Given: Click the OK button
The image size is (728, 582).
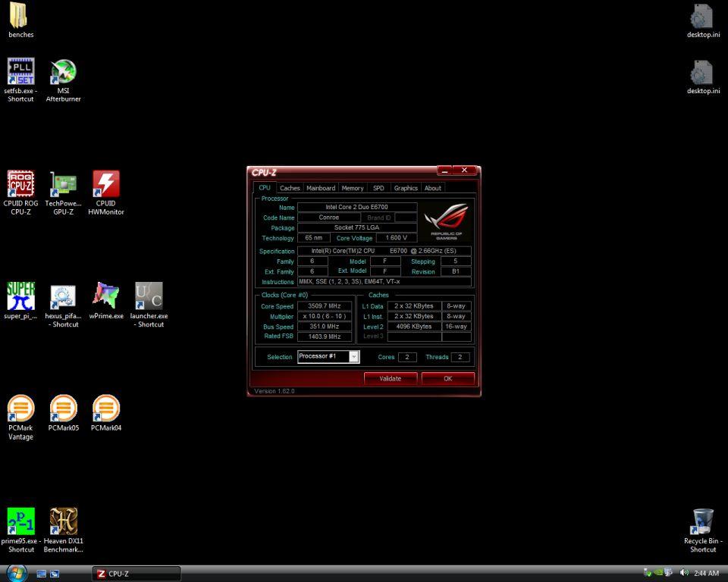Looking at the screenshot, I should pos(447,379).
